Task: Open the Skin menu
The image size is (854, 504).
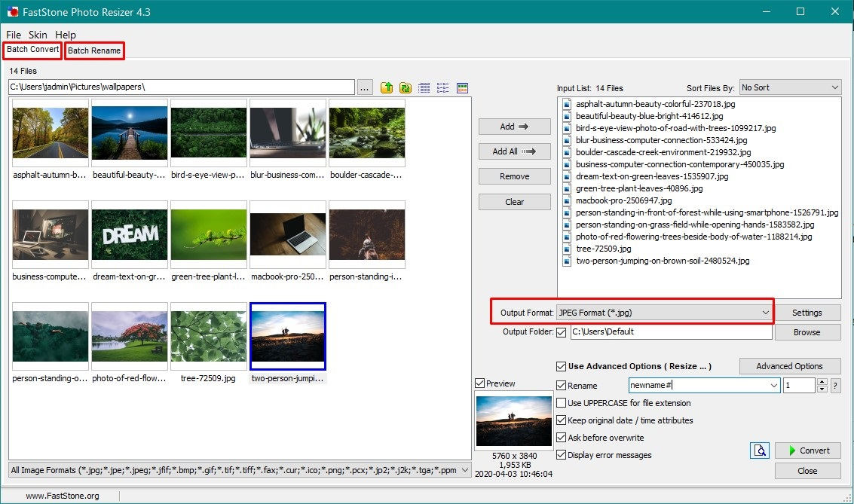Action: (38, 35)
